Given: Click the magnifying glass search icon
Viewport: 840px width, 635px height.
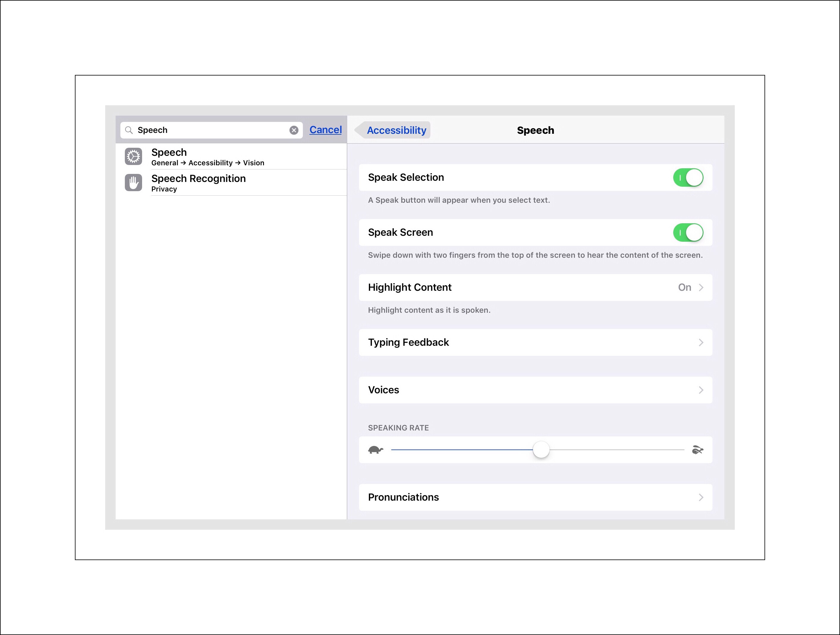Looking at the screenshot, I should [x=129, y=130].
